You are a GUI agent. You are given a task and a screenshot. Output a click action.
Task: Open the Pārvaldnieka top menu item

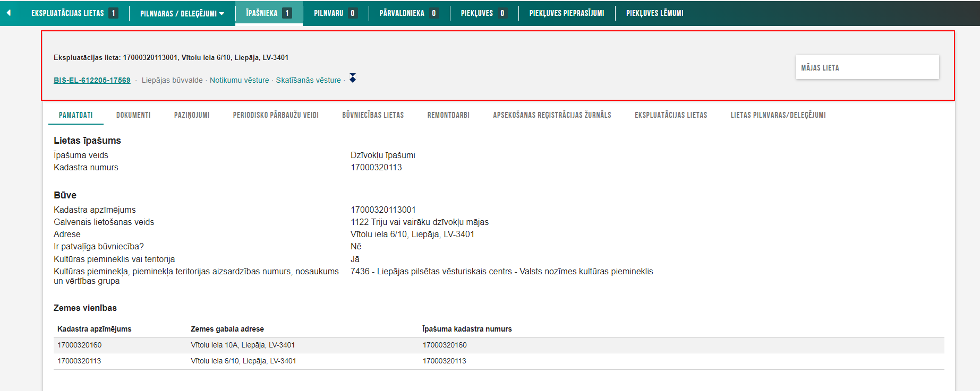[408, 13]
